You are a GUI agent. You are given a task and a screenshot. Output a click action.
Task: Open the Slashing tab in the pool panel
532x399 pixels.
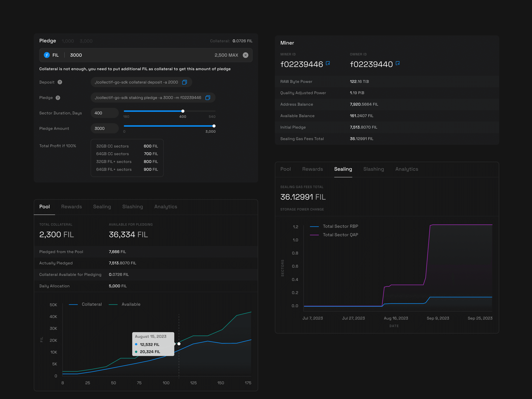tap(133, 207)
